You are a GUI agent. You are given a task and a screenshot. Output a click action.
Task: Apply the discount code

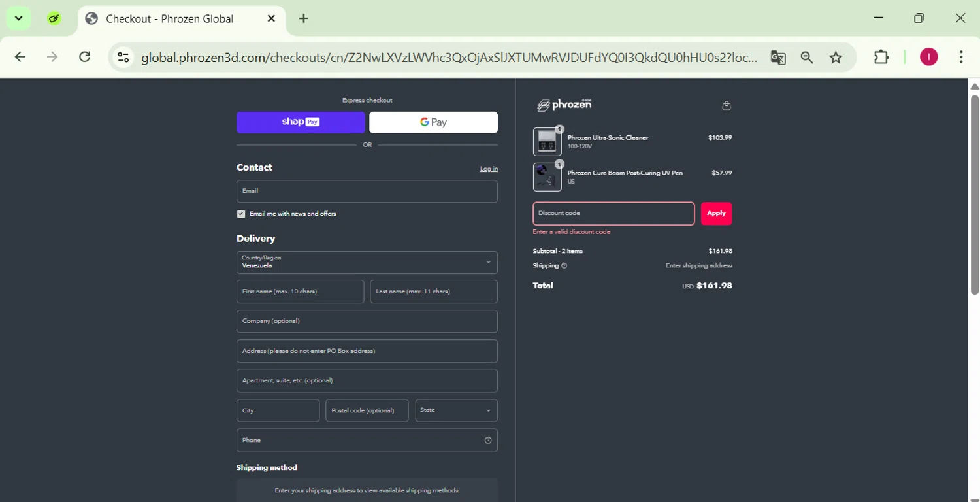tap(716, 214)
